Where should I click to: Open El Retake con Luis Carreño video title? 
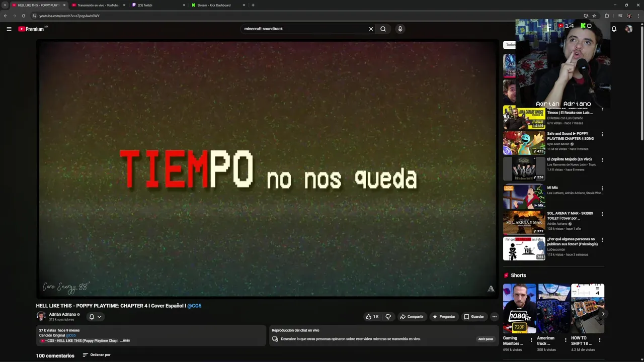tap(570, 111)
